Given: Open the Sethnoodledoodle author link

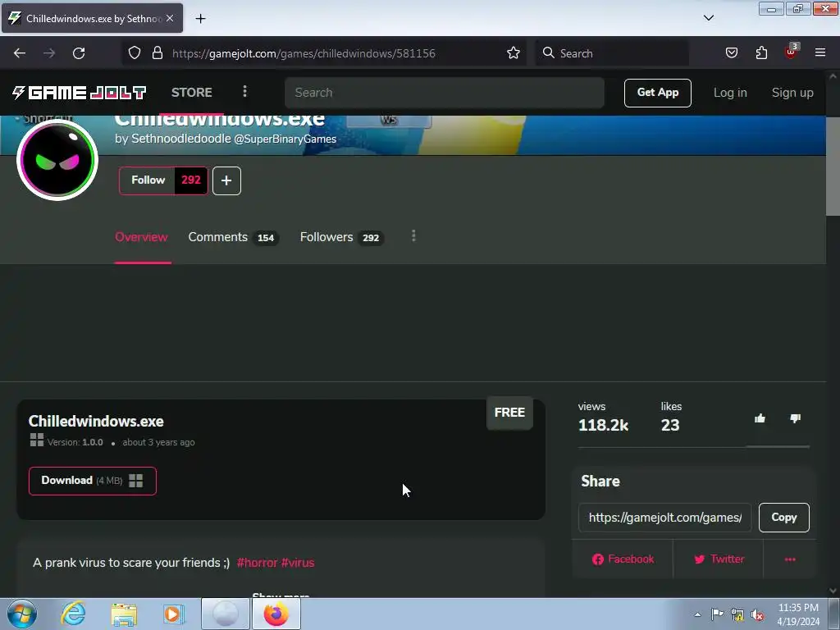Looking at the screenshot, I should pyautogui.click(x=181, y=139).
